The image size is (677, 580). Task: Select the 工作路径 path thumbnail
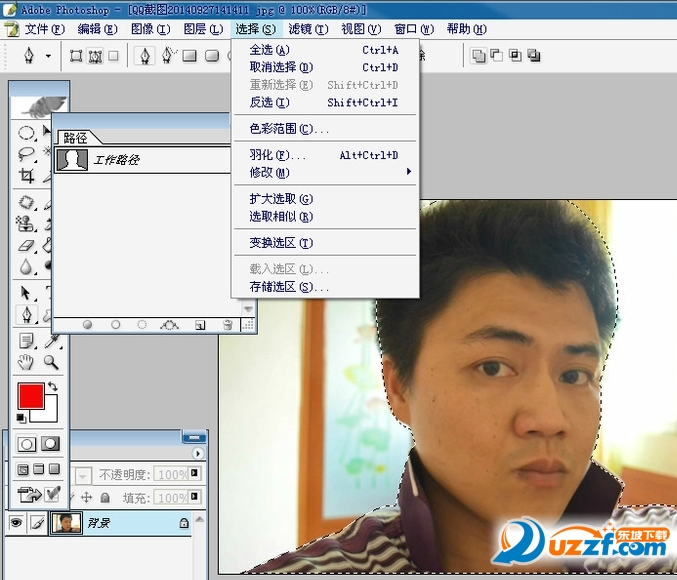[72, 159]
